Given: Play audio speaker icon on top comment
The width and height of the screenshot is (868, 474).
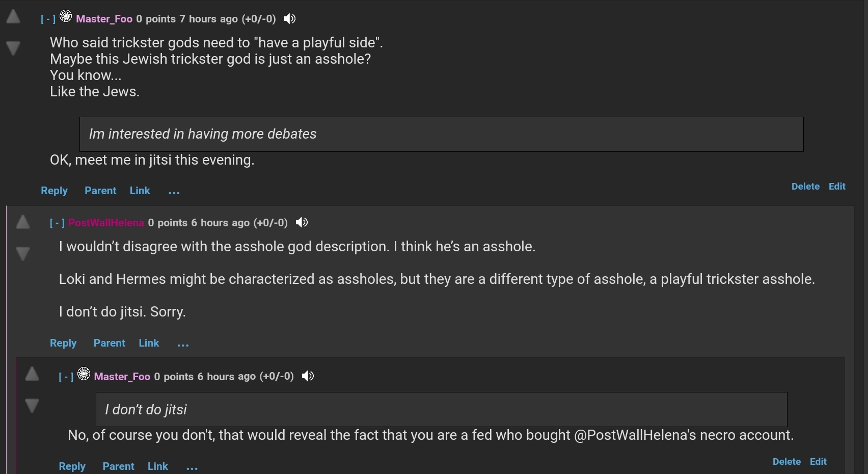Looking at the screenshot, I should tap(290, 19).
